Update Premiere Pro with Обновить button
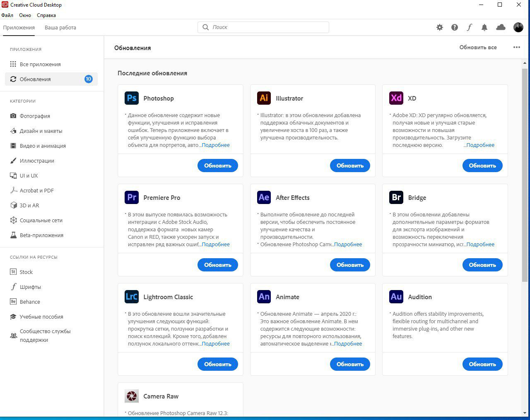 [x=218, y=265]
